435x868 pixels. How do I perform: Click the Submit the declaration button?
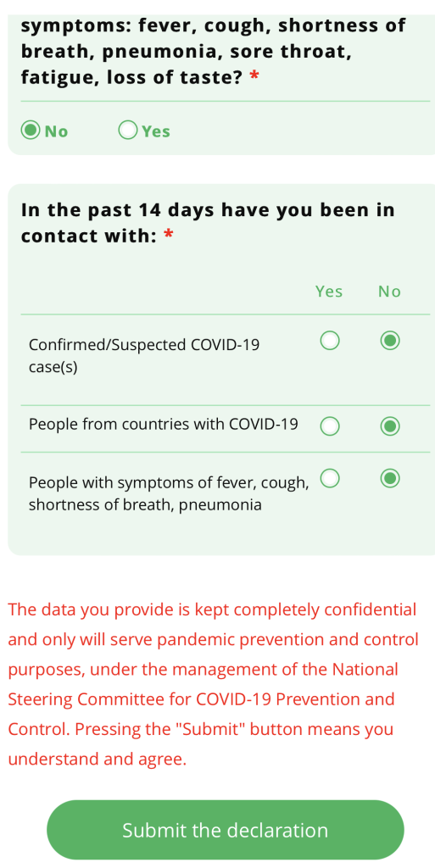pos(226,830)
